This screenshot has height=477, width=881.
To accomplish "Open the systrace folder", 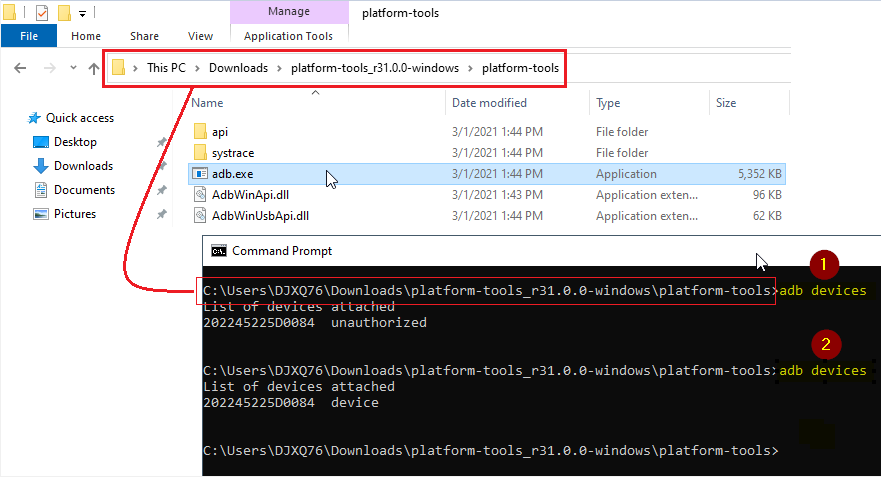I will click(x=232, y=153).
